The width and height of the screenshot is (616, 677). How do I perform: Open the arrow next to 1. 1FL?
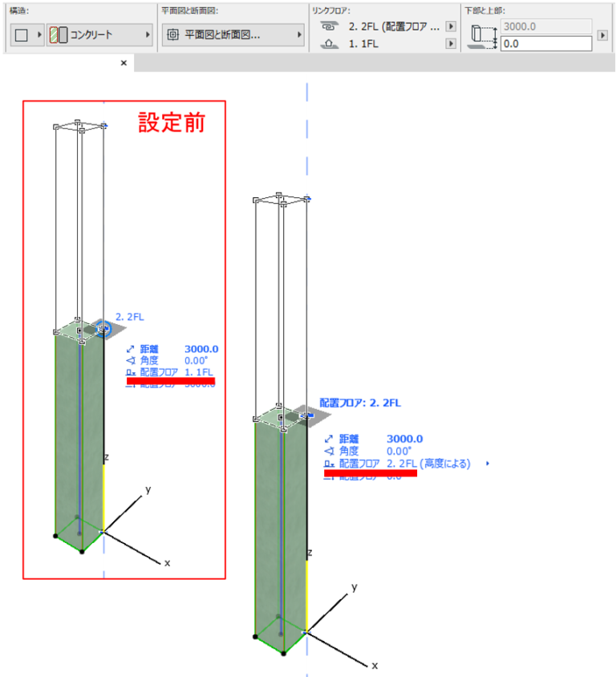451,43
